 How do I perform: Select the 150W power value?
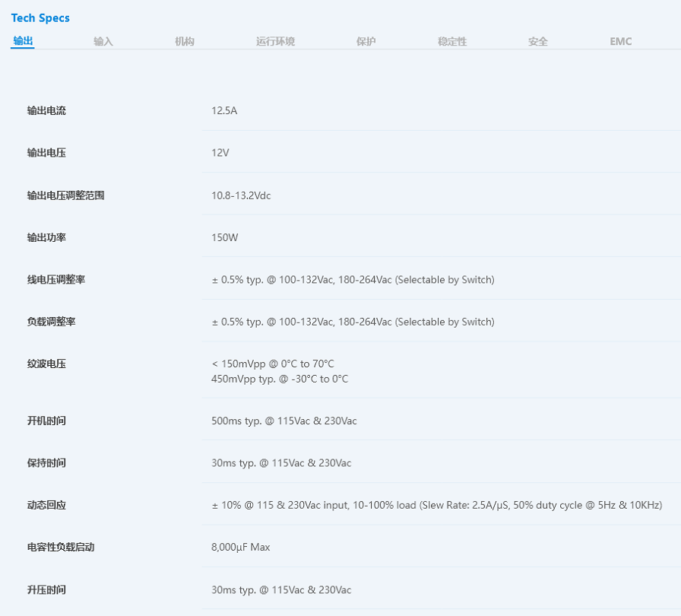pyautogui.click(x=224, y=237)
